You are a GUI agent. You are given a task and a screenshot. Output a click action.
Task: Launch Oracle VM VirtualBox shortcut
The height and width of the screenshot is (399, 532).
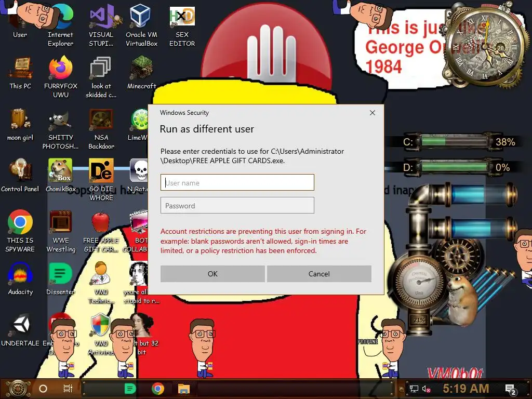pyautogui.click(x=141, y=24)
